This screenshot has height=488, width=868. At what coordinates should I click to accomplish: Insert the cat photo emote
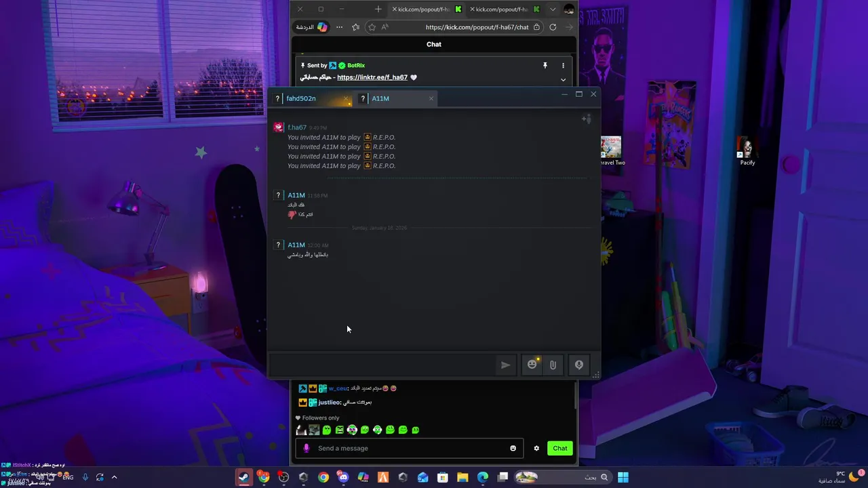point(314,430)
